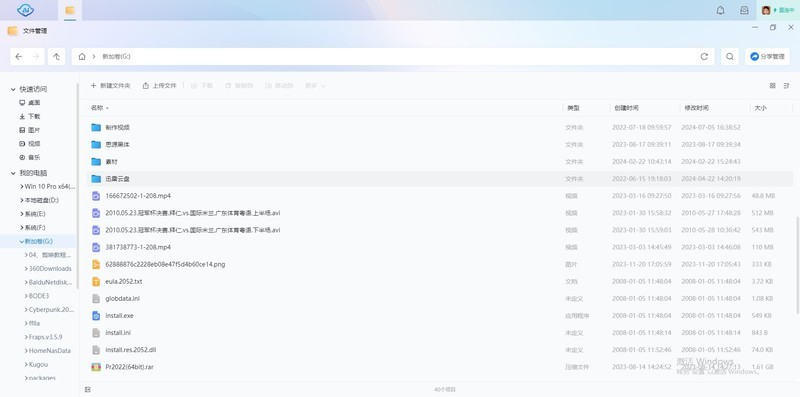
Task: Sort by the 创建时间 created column
Action: pos(626,108)
